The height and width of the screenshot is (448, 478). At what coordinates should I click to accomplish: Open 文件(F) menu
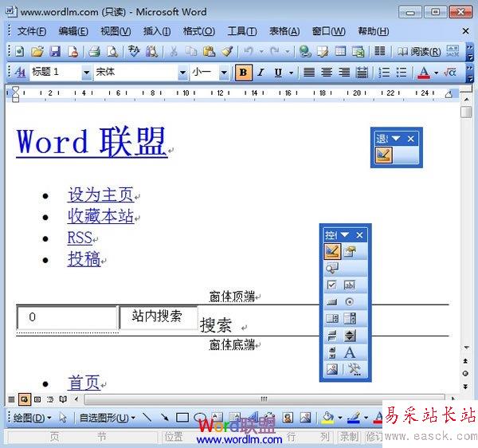click(31, 31)
